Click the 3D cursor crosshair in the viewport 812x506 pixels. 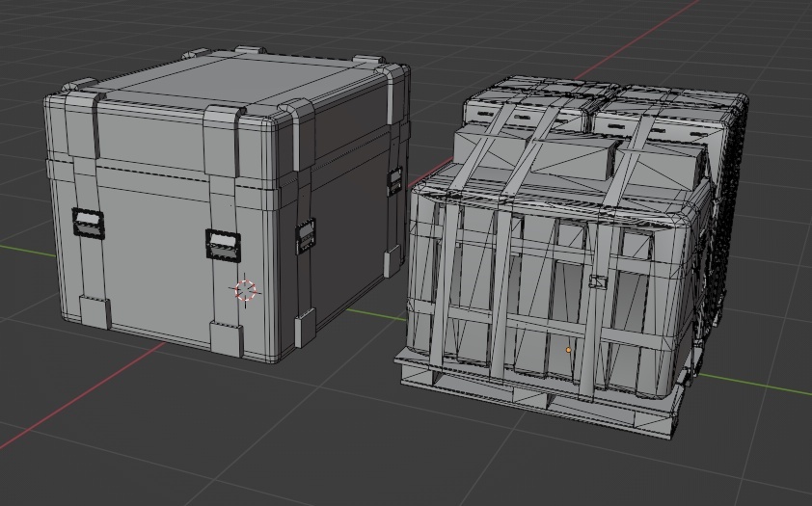(245, 289)
